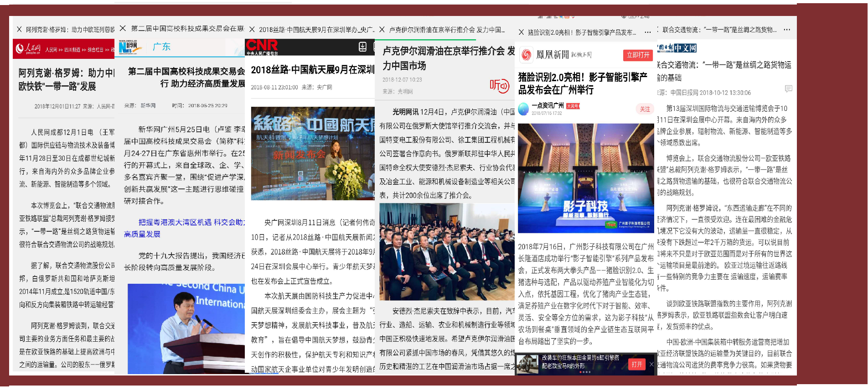Image resolution: width=868 pixels, height=391 pixels.
Task: Click the 立即打开 button
Action: [638, 55]
